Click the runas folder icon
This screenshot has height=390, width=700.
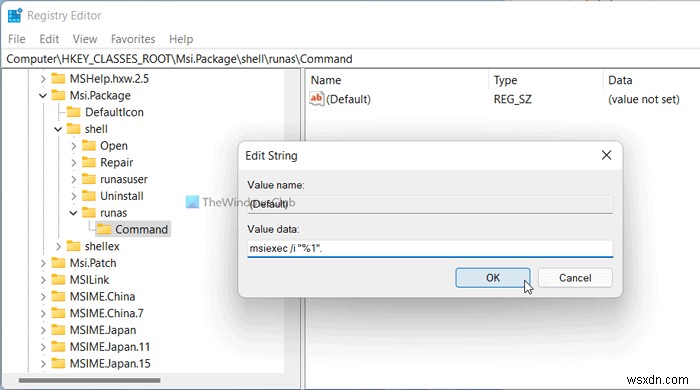point(89,212)
